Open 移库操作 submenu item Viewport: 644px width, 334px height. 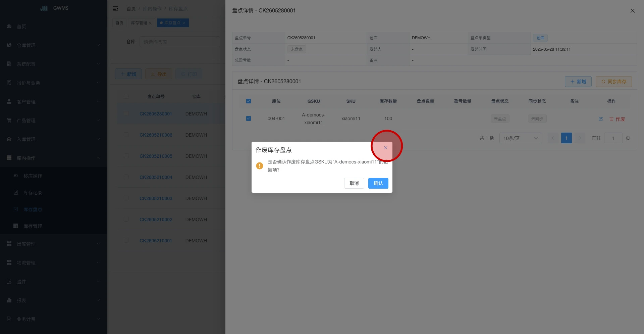tap(54, 176)
